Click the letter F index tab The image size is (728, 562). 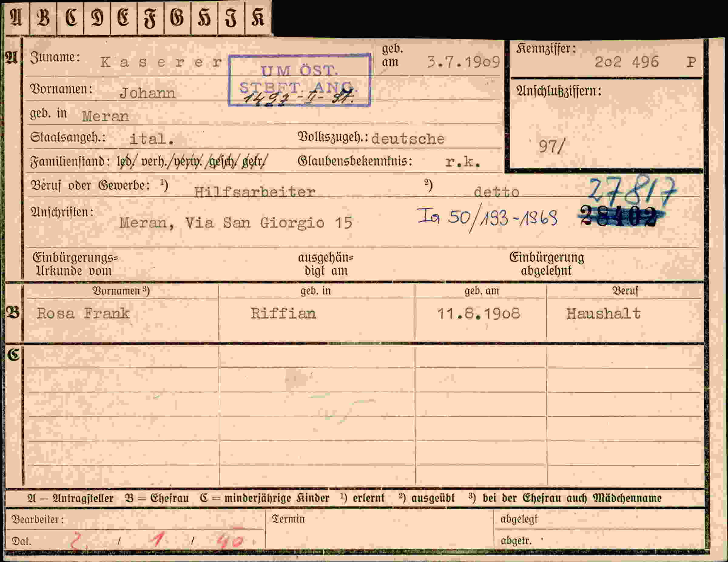point(150,18)
